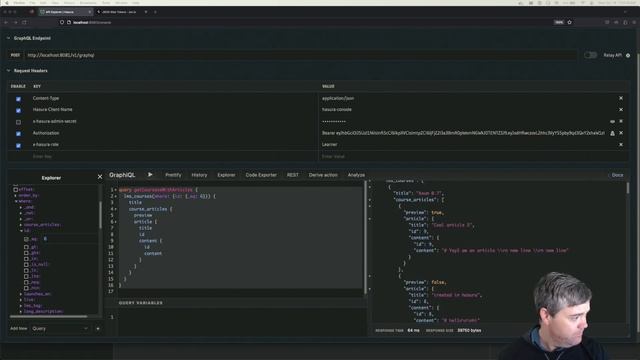
Task: Open Relay API settings gear icon
Action: (x=628, y=55)
